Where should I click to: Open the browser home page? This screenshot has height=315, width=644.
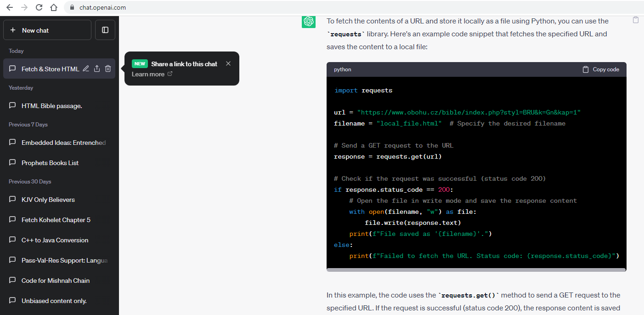54,7
